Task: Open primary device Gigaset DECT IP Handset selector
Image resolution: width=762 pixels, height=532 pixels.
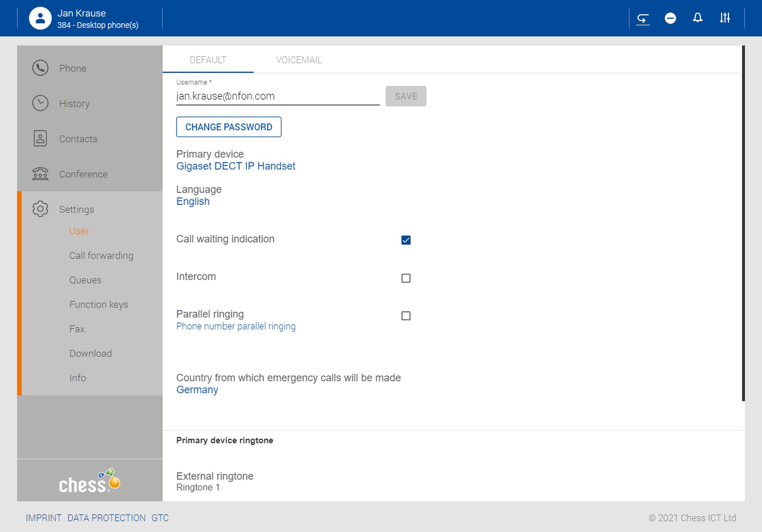Action: pos(235,166)
